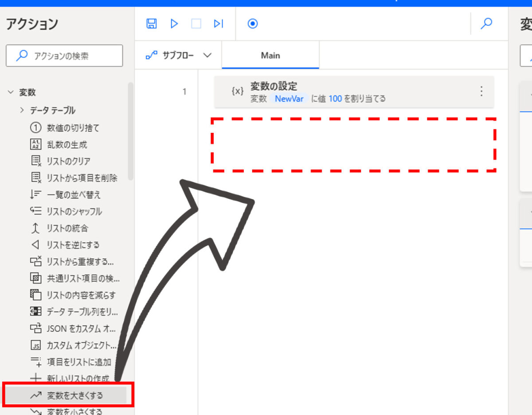
Task: Collapse the 変数 category
Action: pos(11,93)
